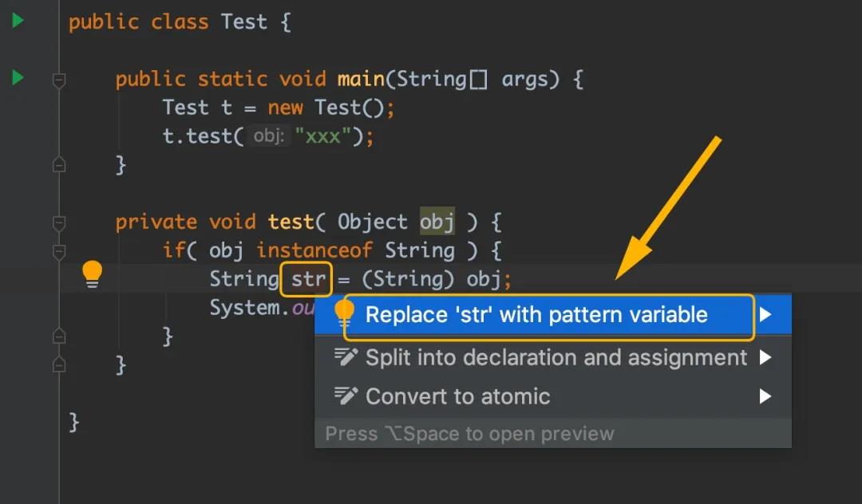Expand submenu arrow for Replace 'str' option

[x=765, y=314]
